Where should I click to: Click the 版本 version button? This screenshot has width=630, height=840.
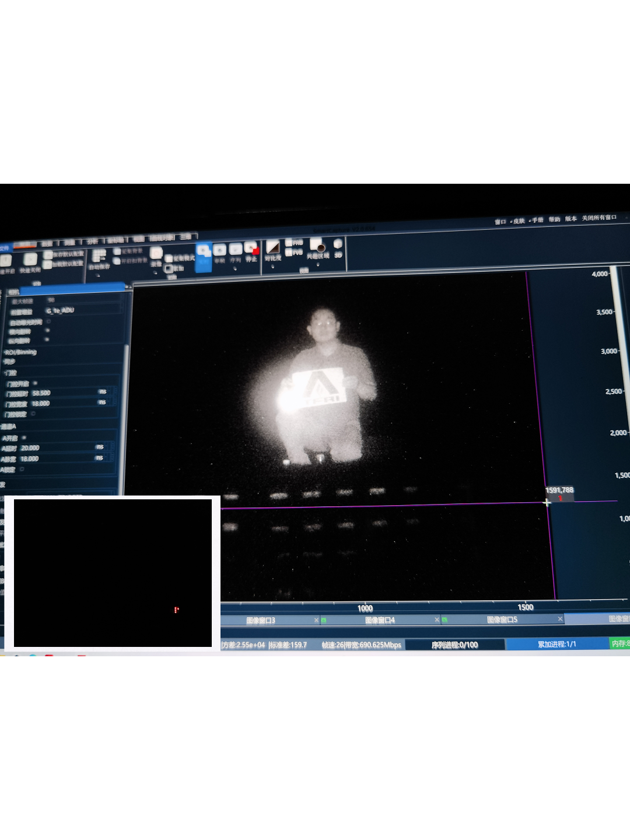click(570, 219)
